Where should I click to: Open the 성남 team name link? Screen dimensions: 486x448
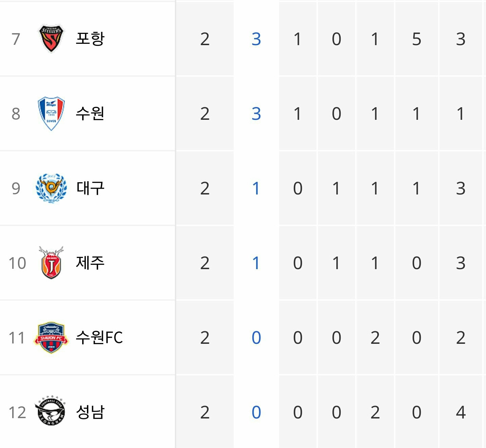(90, 412)
